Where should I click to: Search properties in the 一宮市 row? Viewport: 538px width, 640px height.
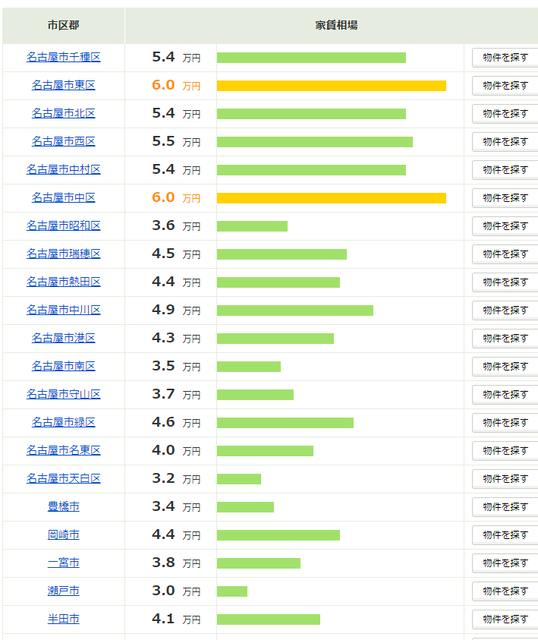click(505, 563)
